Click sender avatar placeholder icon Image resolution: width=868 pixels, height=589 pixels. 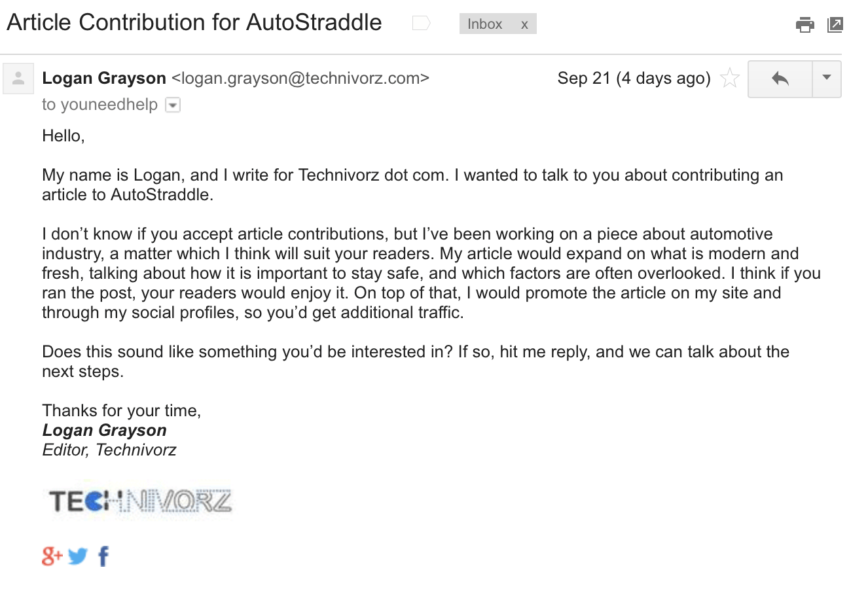point(18,79)
